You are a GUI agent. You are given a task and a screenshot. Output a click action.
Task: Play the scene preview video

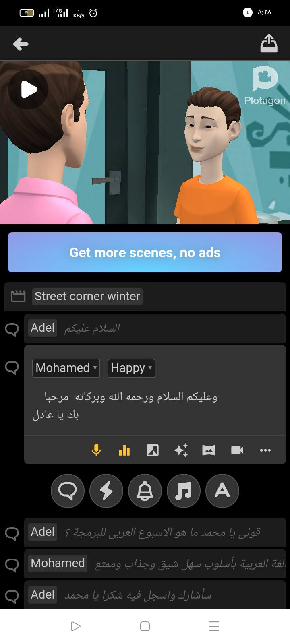(x=29, y=89)
